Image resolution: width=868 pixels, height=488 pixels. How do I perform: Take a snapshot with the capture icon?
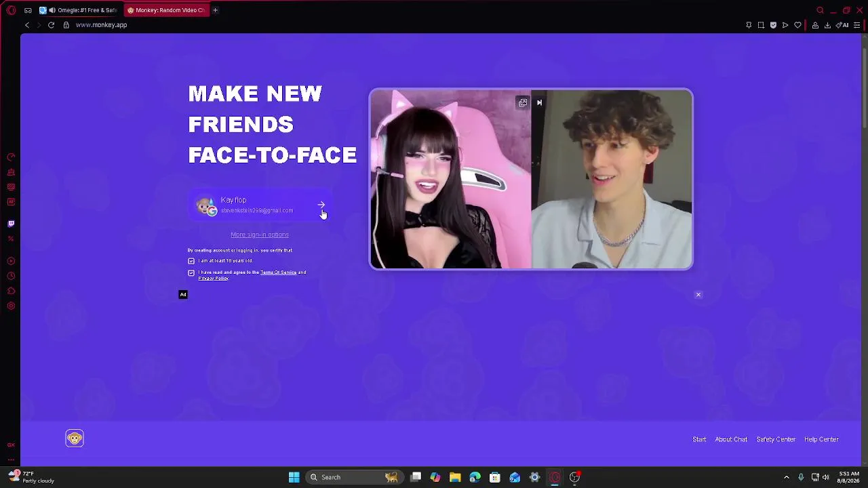(x=761, y=25)
